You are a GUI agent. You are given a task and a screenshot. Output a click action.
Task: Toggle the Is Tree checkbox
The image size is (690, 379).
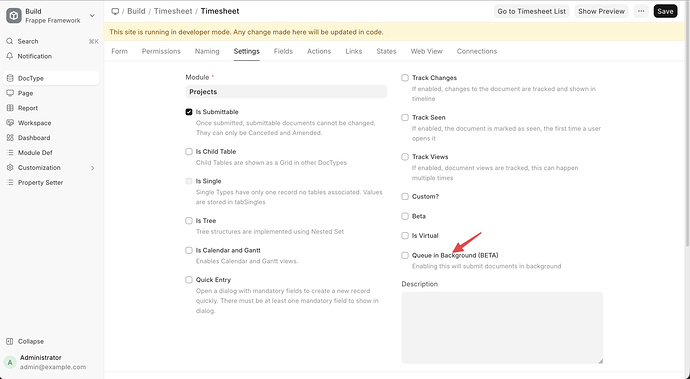(x=189, y=221)
